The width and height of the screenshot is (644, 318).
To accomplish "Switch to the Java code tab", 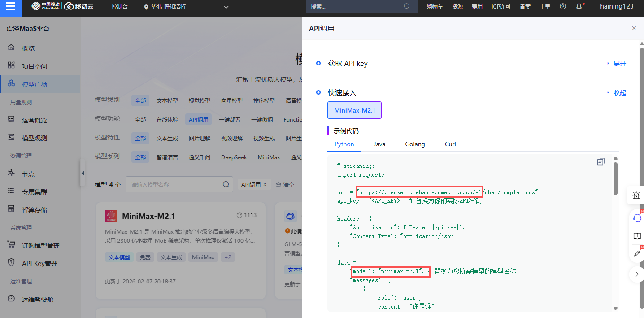I will point(379,144).
